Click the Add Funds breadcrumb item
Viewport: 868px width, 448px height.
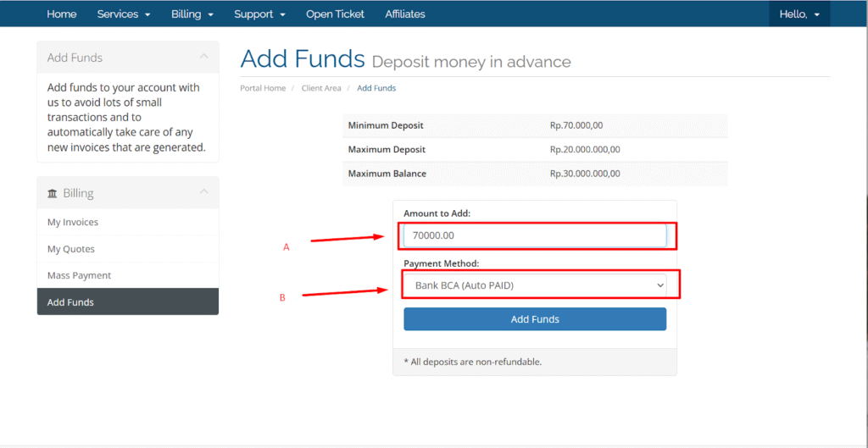[376, 88]
